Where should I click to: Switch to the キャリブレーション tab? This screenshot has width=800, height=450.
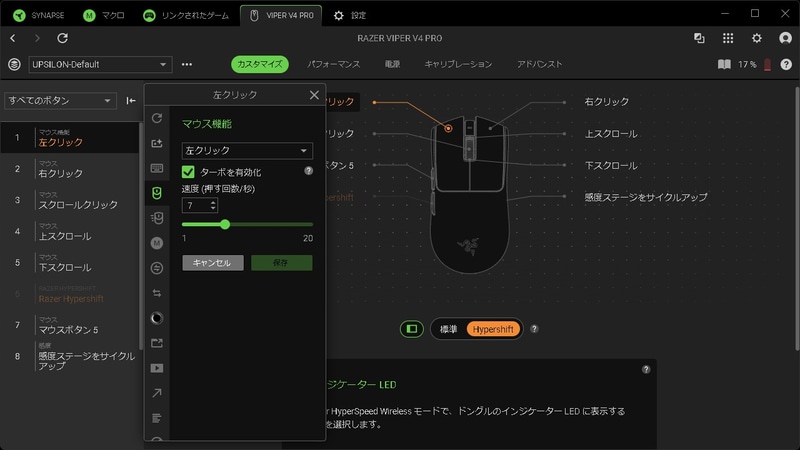(x=458, y=64)
